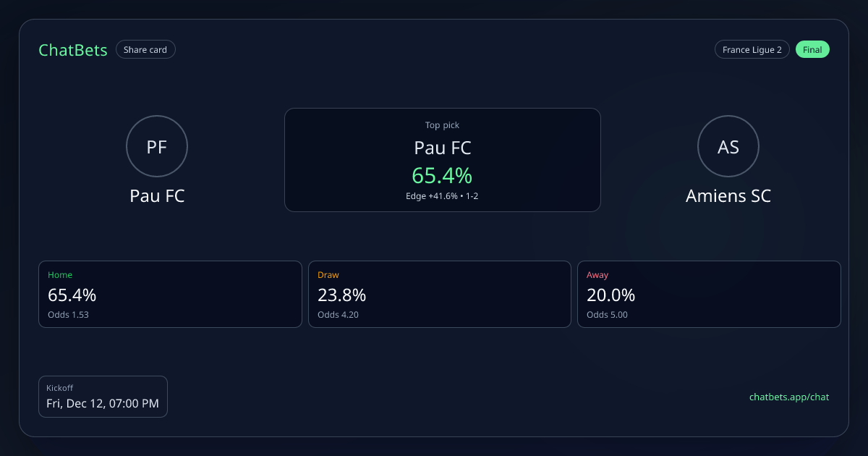The height and width of the screenshot is (456, 868).
Task: Click the Top pick label
Action: [x=442, y=125]
